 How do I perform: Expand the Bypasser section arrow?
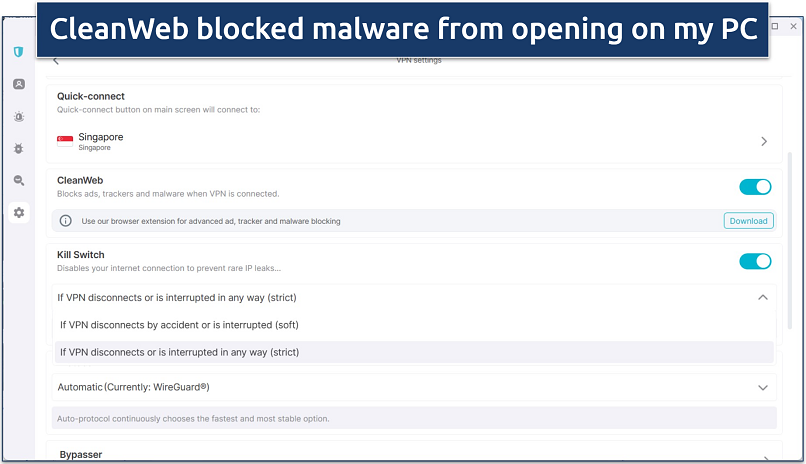(x=764, y=455)
